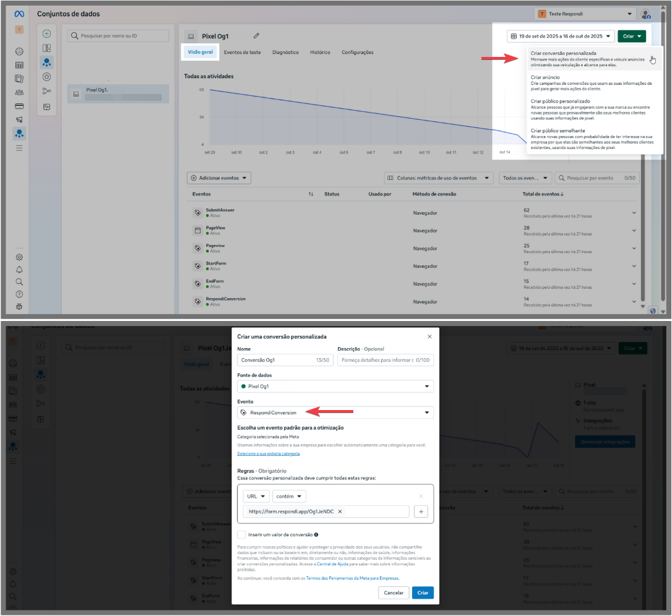The image size is (672, 616).
Task: Click the green Criar dropdown button in the top screenshot
Action: [632, 36]
